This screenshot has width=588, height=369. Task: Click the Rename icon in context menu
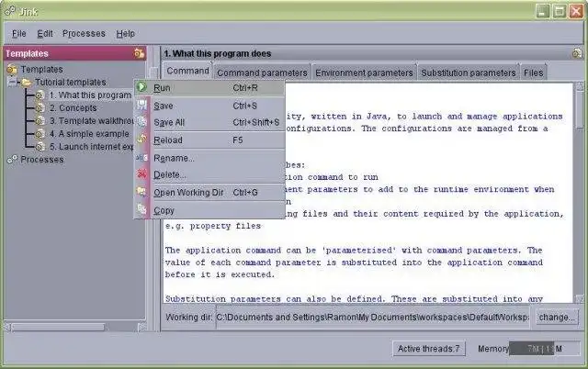[x=141, y=158]
